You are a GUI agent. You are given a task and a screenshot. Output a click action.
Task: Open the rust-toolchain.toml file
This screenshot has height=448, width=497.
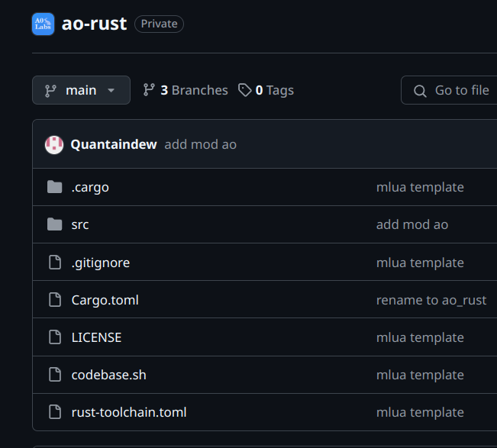pyautogui.click(x=129, y=412)
